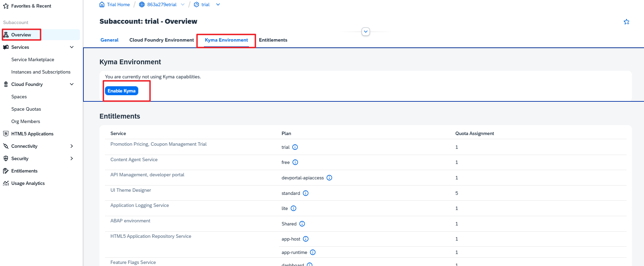Viewport: 644px width, 266px height.
Task: Click the Security shield icon
Action: tap(6, 158)
